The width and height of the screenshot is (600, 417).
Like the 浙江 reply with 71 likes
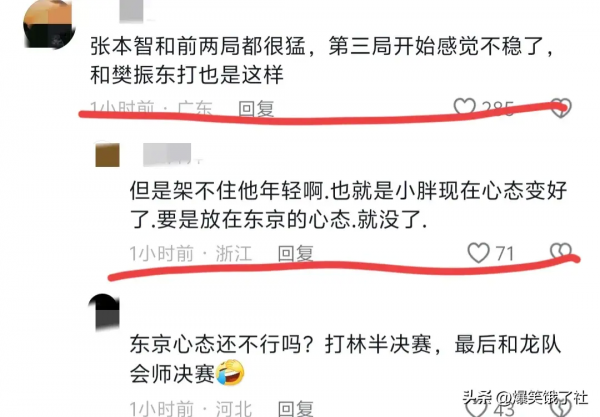(478, 253)
